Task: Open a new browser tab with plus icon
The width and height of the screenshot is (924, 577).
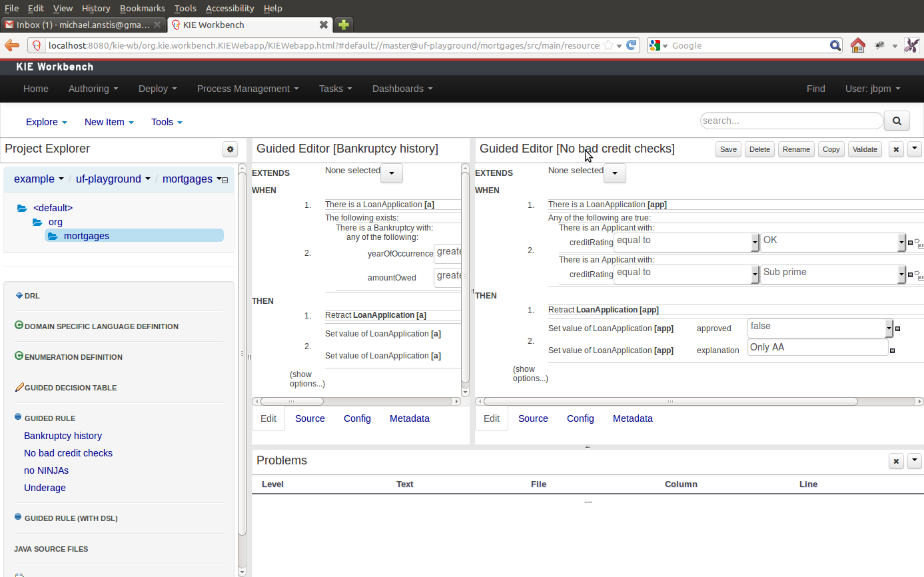Action: pos(343,25)
